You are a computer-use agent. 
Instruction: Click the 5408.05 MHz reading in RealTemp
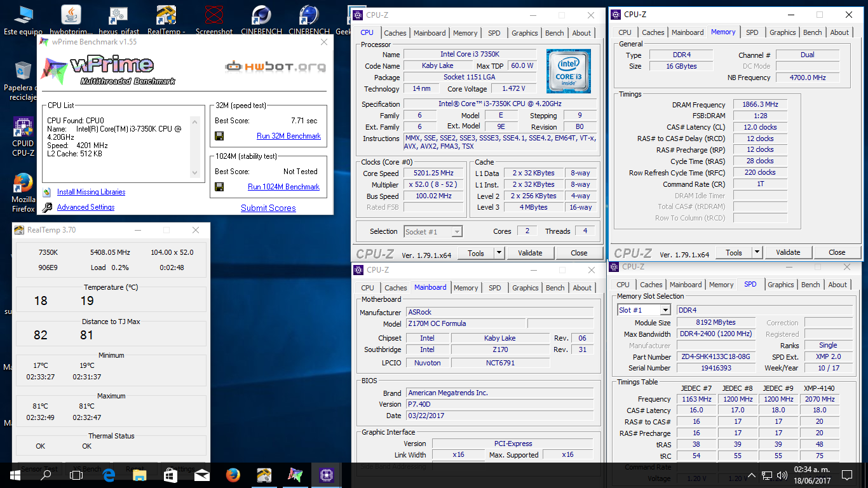(110, 252)
